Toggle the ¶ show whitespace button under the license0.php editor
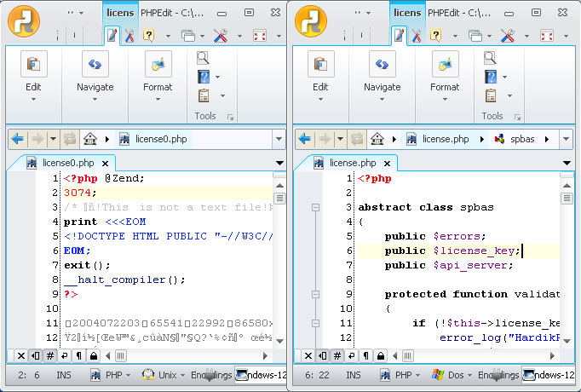Screen dimensions: 581x392 coord(78,356)
